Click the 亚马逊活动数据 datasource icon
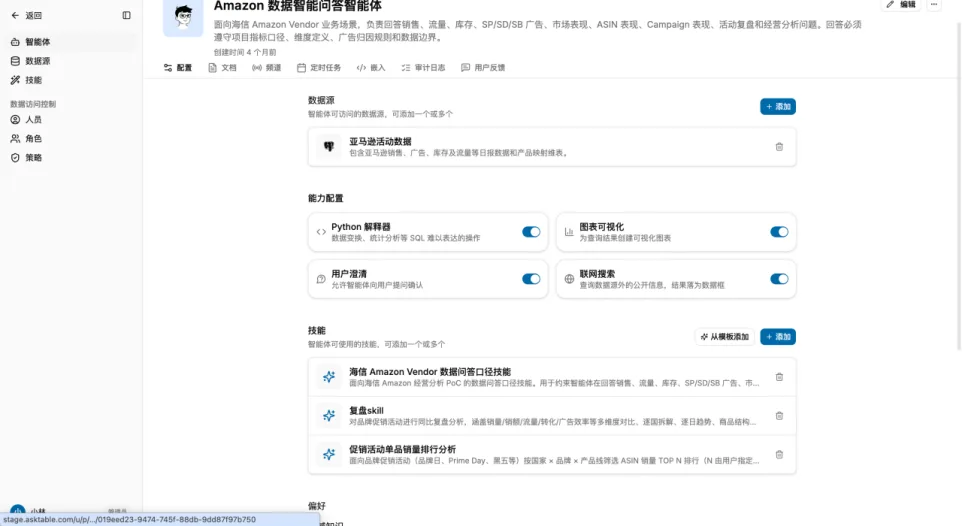962x526 pixels. [329, 147]
